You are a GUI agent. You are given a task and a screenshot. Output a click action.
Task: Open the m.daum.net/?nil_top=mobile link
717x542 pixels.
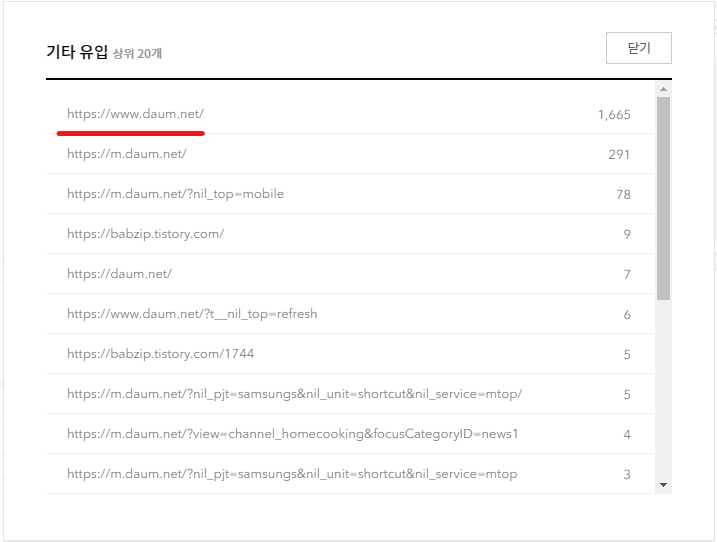[x=176, y=194]
